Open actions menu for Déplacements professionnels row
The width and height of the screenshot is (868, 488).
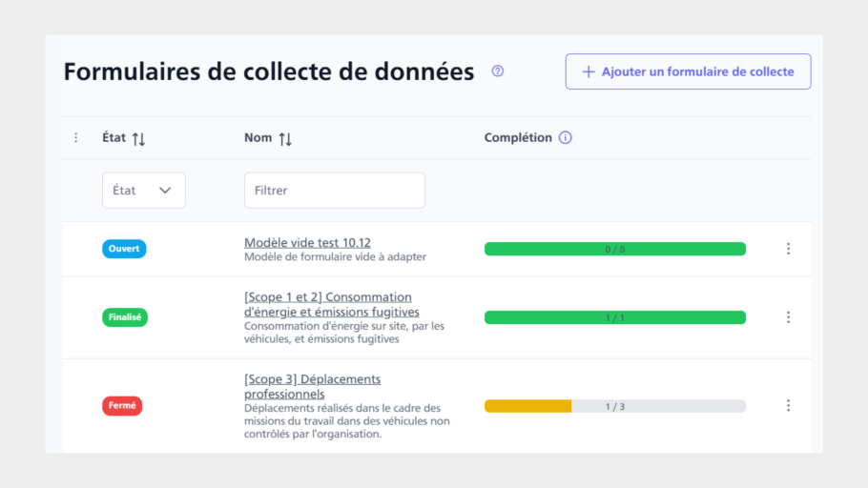788,405
